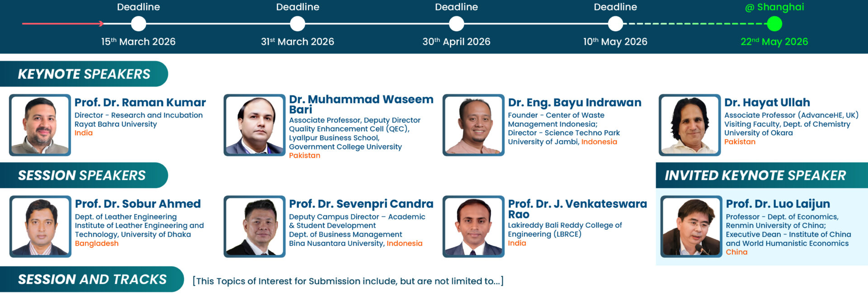Click the 30th April 2026 deadline marker
Screen dimensions: 868x294
pos(457,24)
